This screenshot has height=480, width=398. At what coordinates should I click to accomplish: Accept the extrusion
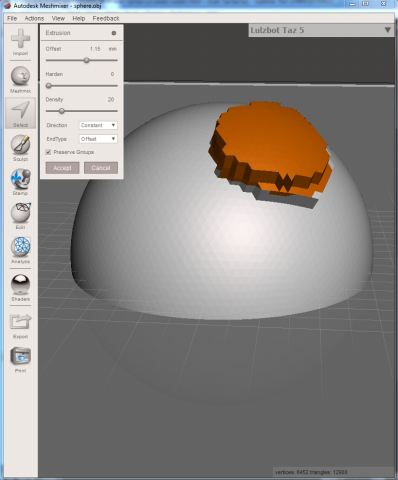click(x=62, y=168)
